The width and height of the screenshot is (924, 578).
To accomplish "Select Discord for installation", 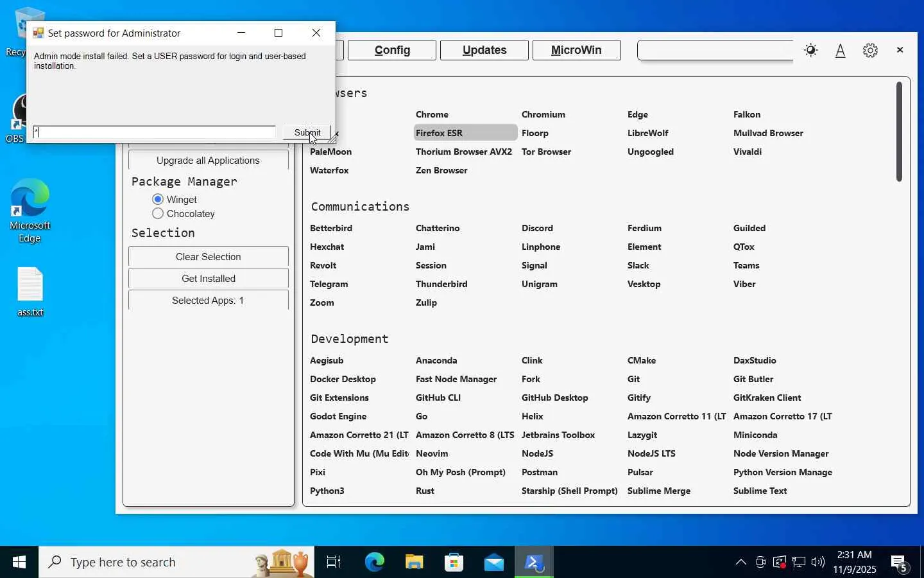I will coord(537,228).
